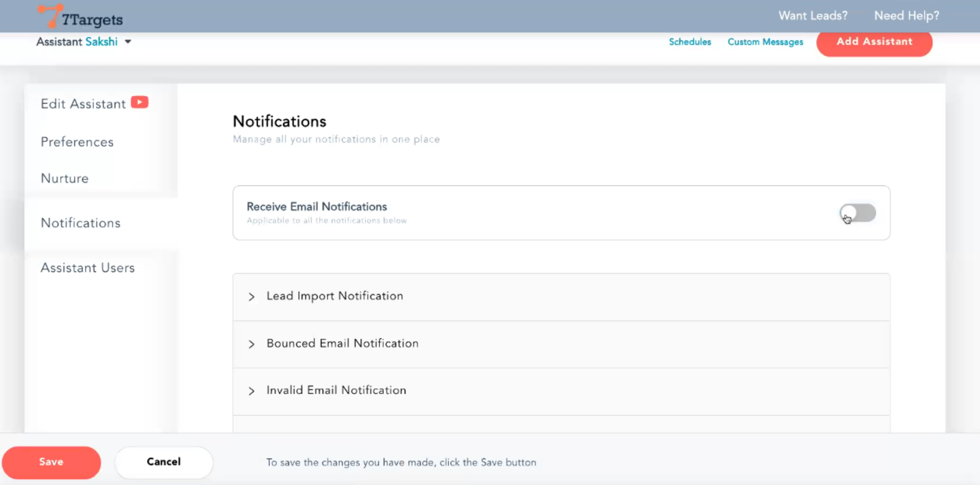Go to the Preferences section

coord(77,142)
